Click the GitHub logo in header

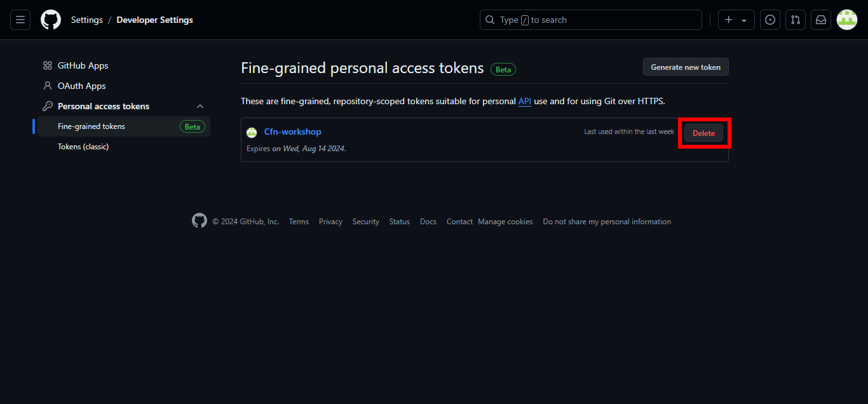pos(51,20)
